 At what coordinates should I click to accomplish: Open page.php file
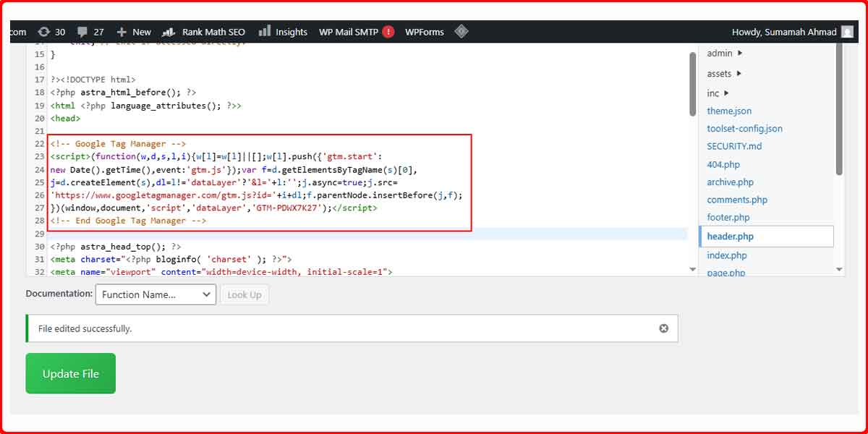coord(726,273)
